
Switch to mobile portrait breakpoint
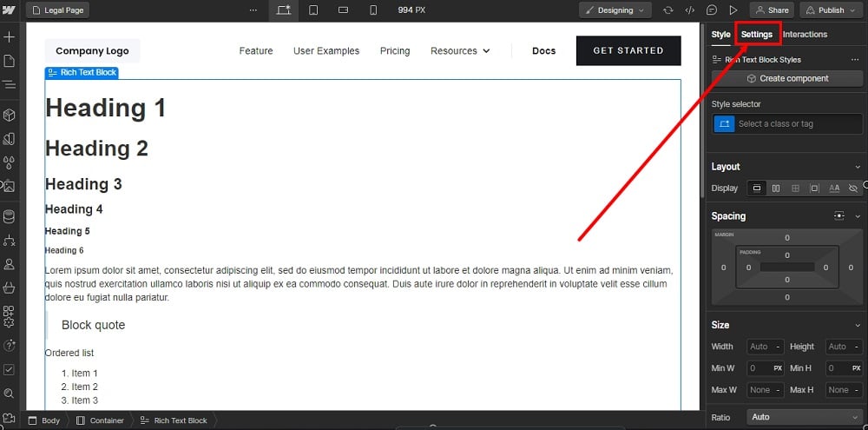(x=373, y=10)
